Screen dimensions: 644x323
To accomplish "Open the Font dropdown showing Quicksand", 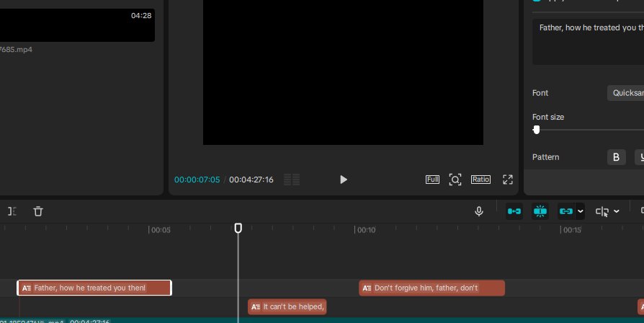I will (x=625, y=93).
